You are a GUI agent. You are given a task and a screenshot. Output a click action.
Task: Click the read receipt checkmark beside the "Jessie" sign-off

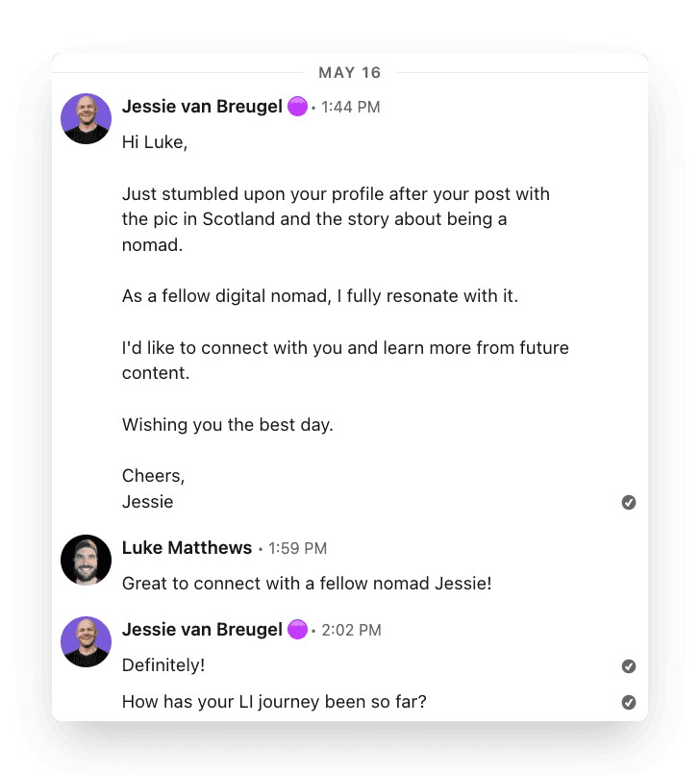(x=629, y=502)
